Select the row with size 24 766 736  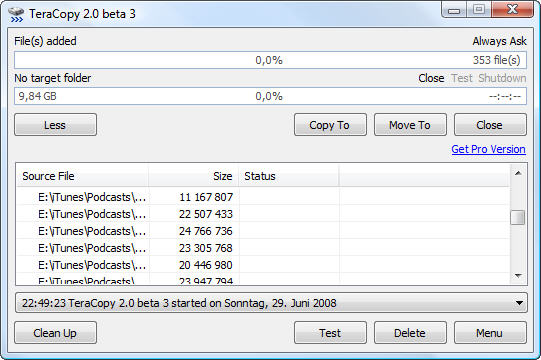click(x=263, y=231)
